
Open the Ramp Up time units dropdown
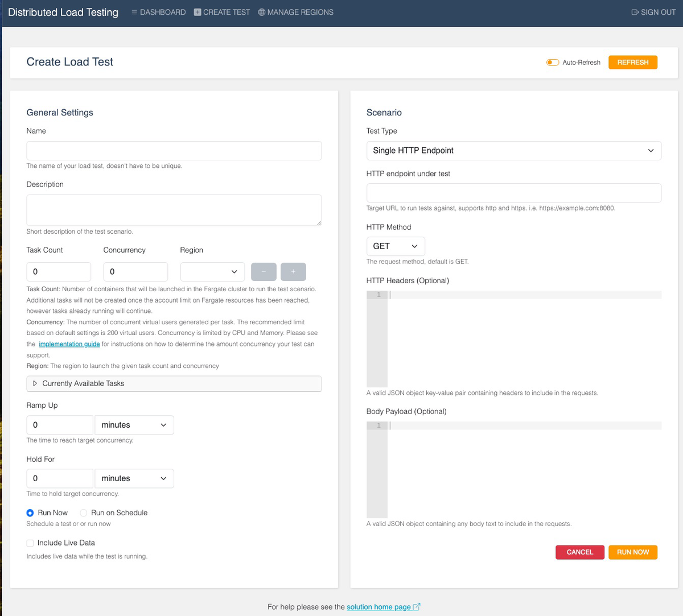click(134, 424)
